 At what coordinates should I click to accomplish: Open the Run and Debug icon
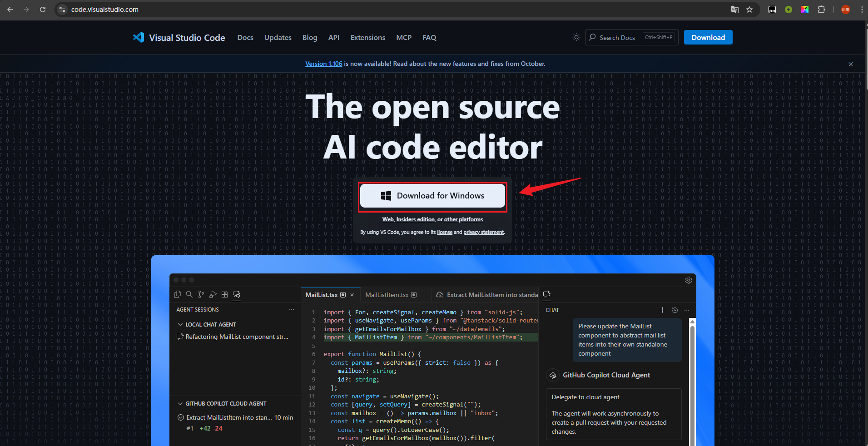pos(213,294)
